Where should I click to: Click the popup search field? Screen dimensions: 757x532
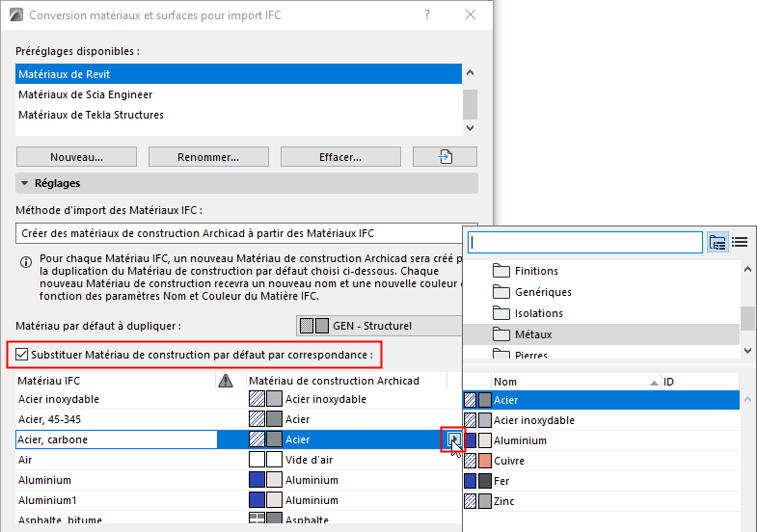tap(585, 242)
